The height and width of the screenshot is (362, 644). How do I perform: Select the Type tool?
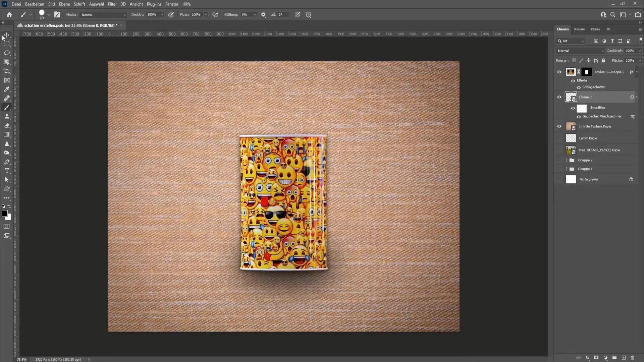(7, 171)
